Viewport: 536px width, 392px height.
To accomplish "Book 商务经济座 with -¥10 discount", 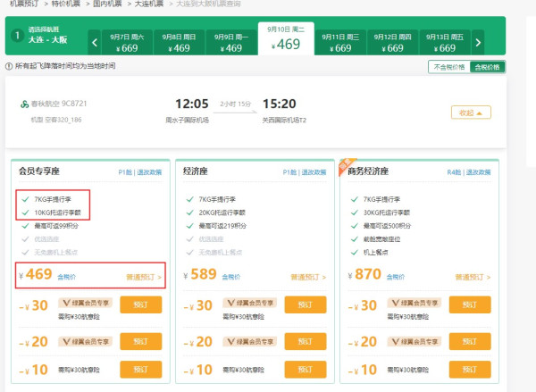I will (x=470, y=370).
